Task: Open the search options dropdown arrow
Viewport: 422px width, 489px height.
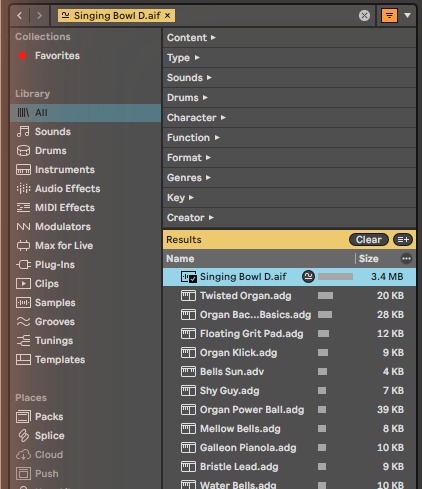Action: click(x=407, y=15)
